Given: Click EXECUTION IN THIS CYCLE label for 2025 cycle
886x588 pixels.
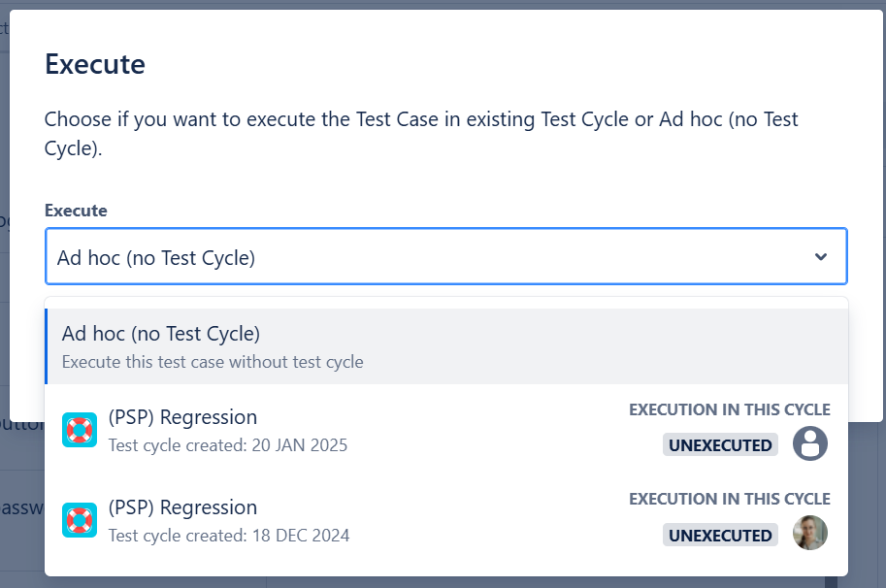Looking at the screenshot, I should pos(732,408).
